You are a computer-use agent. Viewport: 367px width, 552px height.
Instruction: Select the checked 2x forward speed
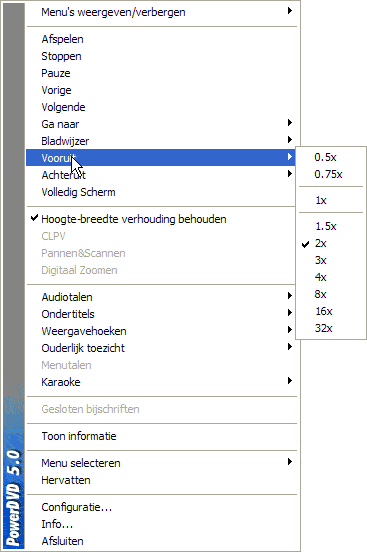coord(331,243)
